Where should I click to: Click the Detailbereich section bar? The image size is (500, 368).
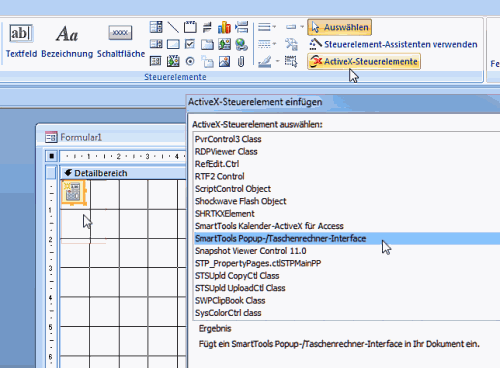click(x=123, y=173)
